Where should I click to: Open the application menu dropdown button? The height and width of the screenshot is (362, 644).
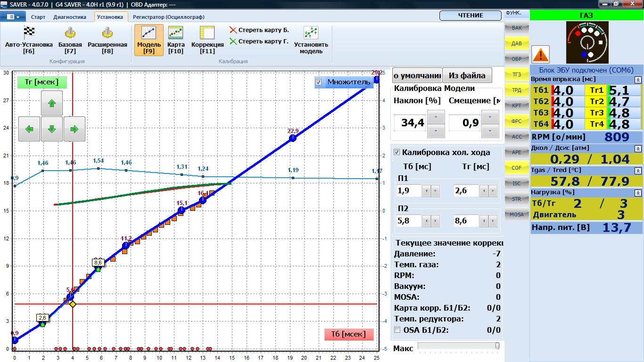point(13,17)
